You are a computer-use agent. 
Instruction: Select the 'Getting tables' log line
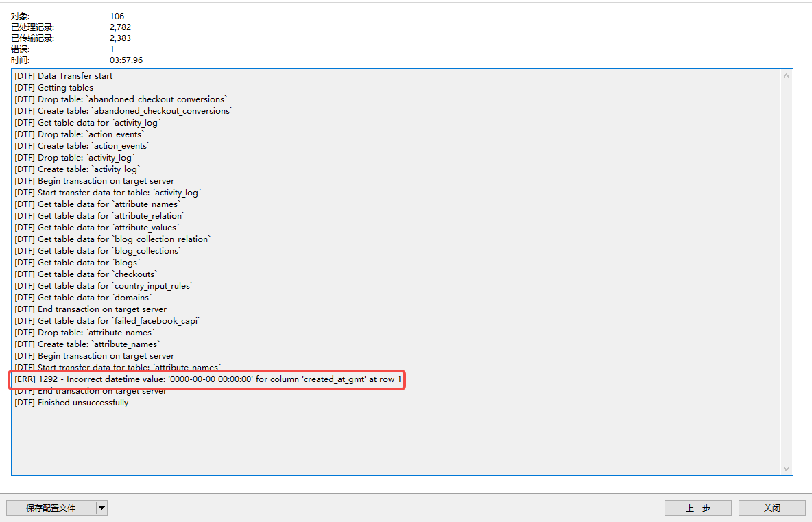pyautogui.click(x=54, y=88)
